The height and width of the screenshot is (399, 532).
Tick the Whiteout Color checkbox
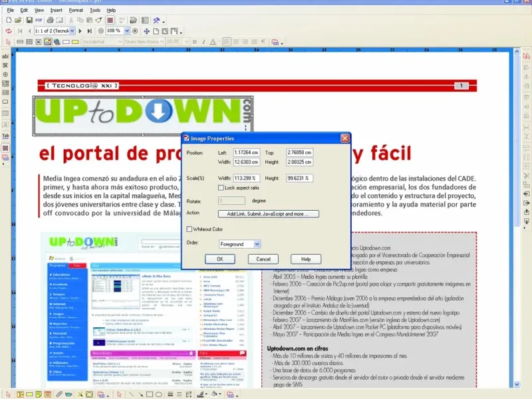point(190,229)
